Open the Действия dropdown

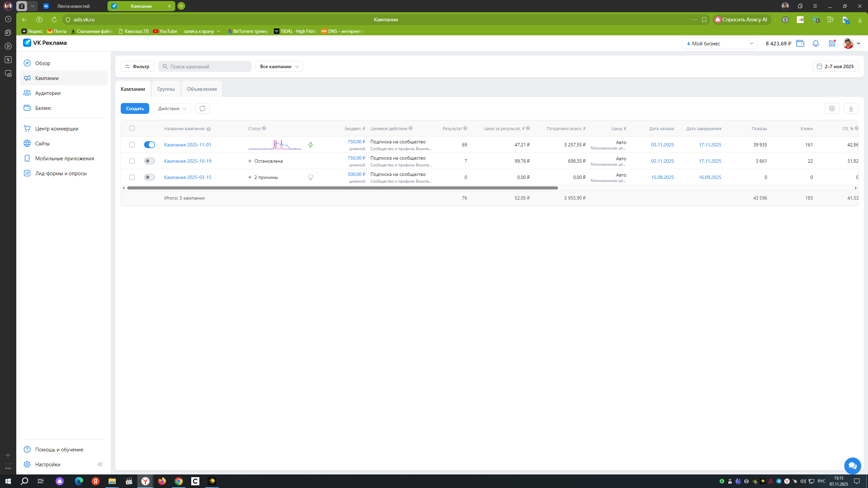coord(172,108)
